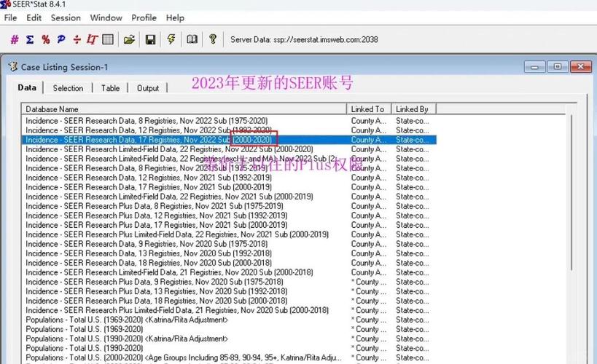Screen dimensions: 597x364
Task: Open a new MP-SIR session (divide icon)
Action: pos(77,39)
